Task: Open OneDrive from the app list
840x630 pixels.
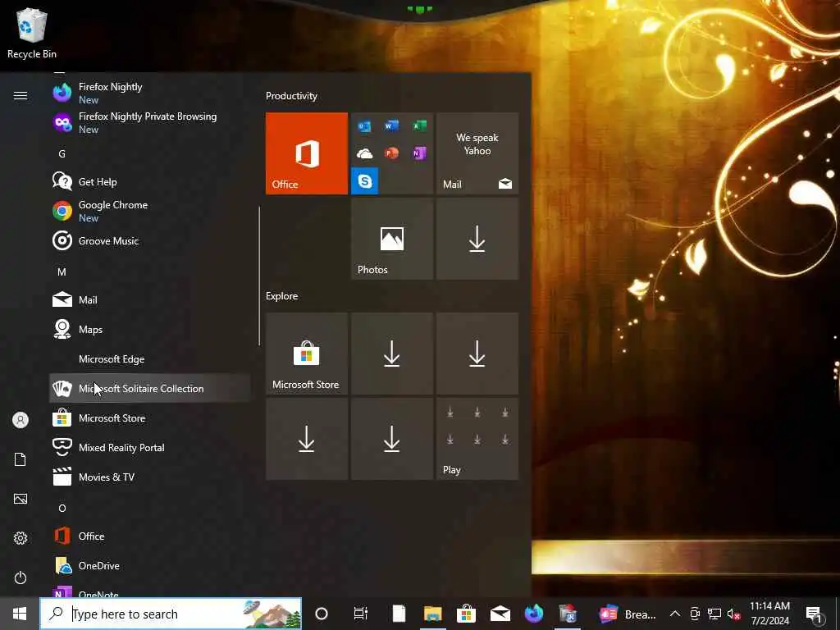Action: 150,565
